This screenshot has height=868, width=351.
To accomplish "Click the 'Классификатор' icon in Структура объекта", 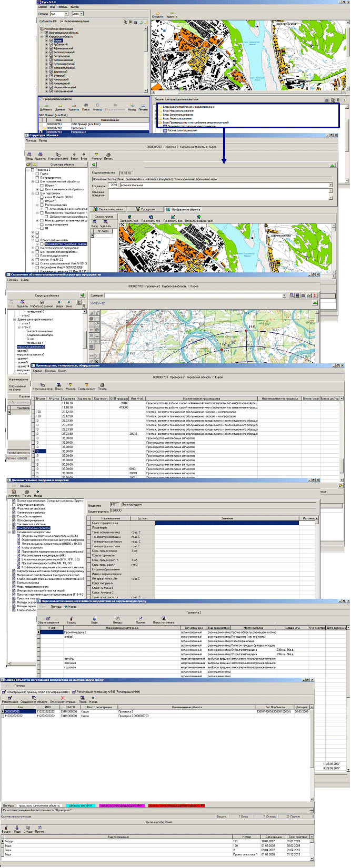I will tap(57, 156).
